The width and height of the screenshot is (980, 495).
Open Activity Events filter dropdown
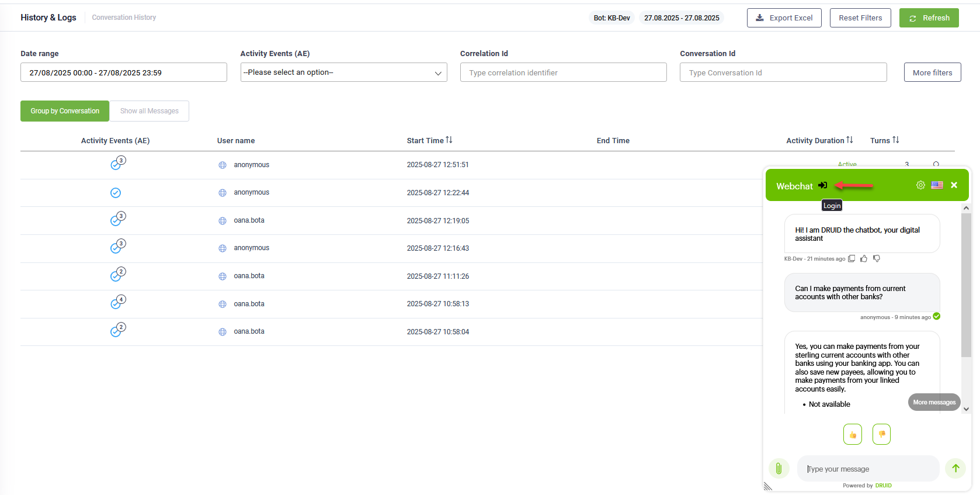(x=343, y=72)
